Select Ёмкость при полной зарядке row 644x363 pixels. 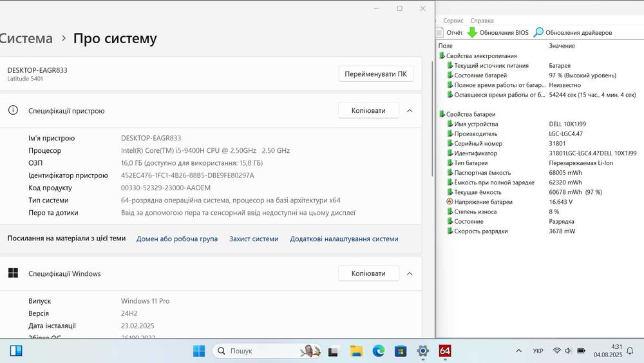542,182
